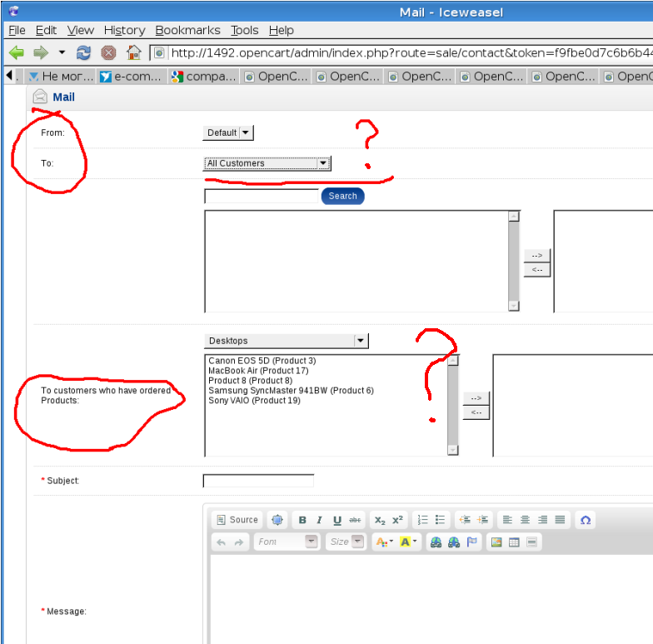
Task: Open the history dropdown arrow beside Forward
Action: (62, 52)
